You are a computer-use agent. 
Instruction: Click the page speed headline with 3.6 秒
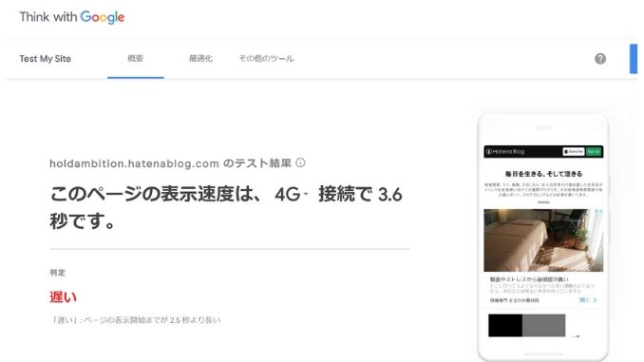(226, 207)
